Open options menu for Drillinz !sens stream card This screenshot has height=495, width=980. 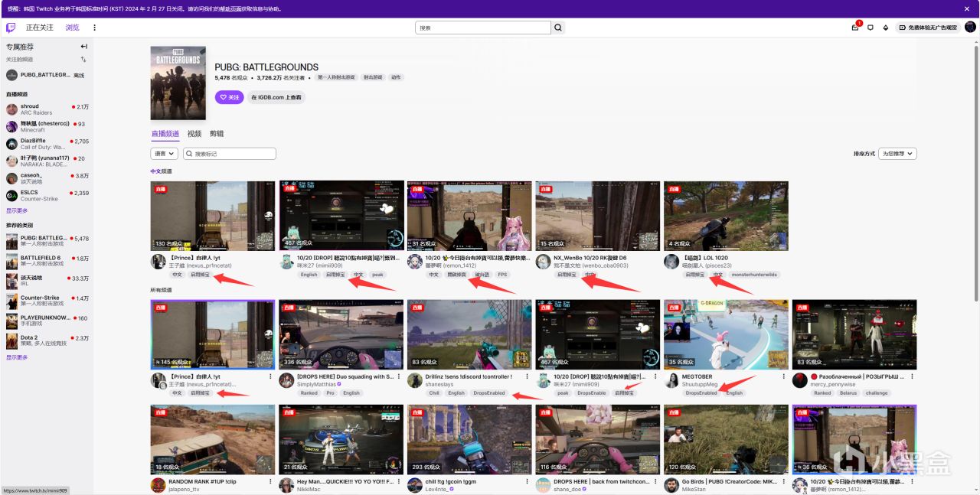[528, 376]
